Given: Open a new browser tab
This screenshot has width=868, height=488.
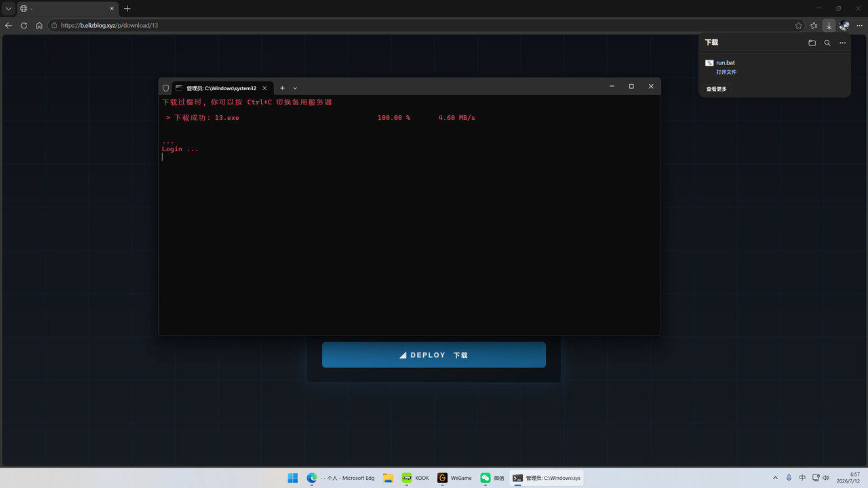Looking at the screenshot, I should (127, 9).
